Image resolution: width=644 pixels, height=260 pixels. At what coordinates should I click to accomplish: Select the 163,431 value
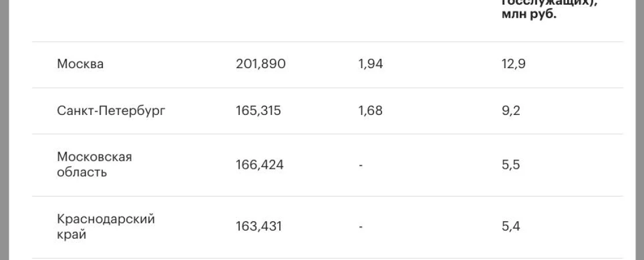point(258,227)
